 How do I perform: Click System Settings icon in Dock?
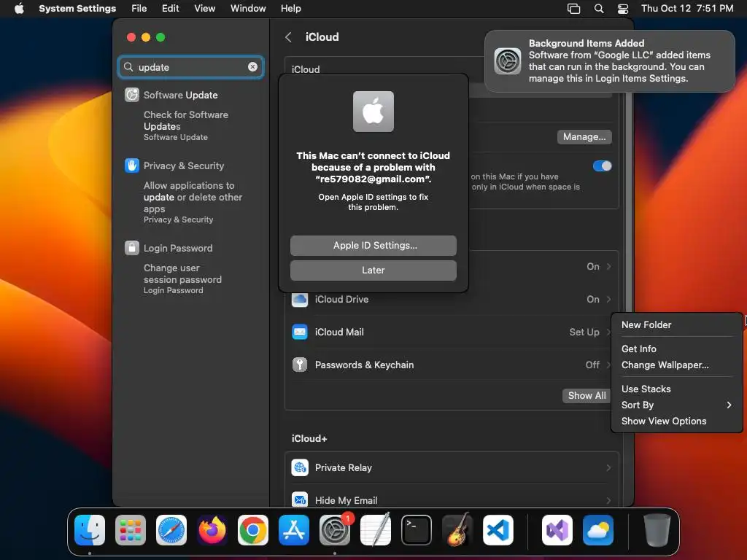click(x=334, y=530)
